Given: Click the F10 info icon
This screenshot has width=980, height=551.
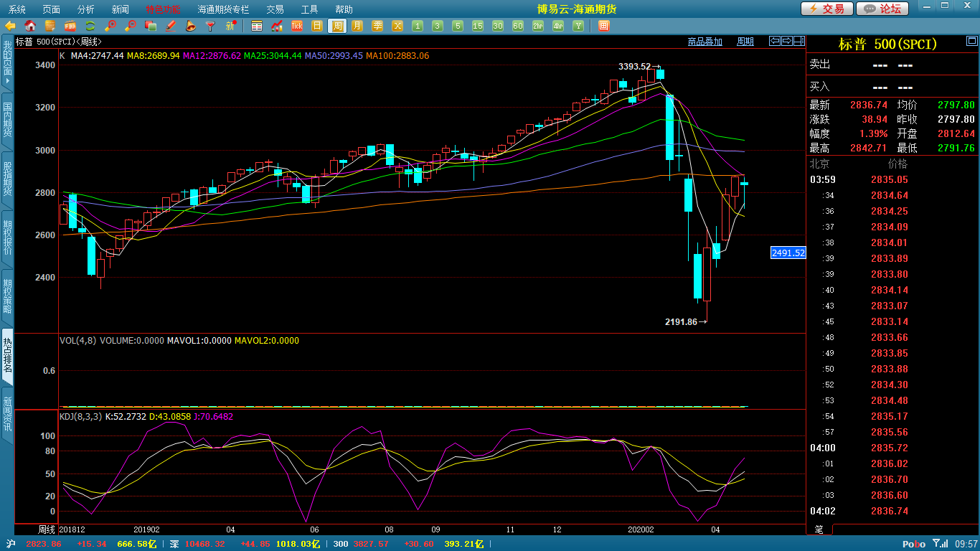Looking at the screenshot, I should [70, 26].
